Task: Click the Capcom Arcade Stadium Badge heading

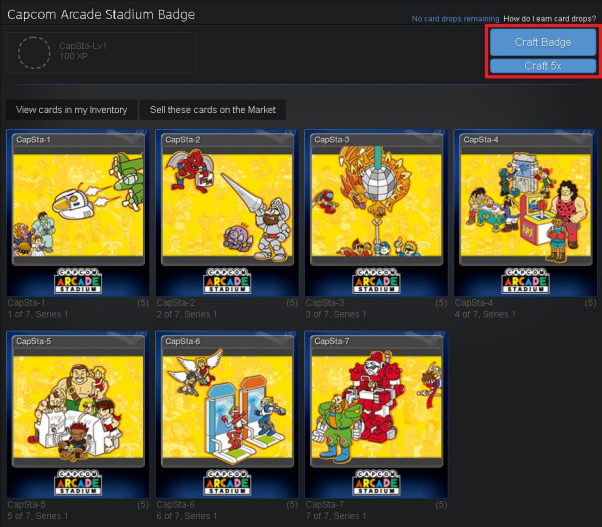Action: click(101, 15)
